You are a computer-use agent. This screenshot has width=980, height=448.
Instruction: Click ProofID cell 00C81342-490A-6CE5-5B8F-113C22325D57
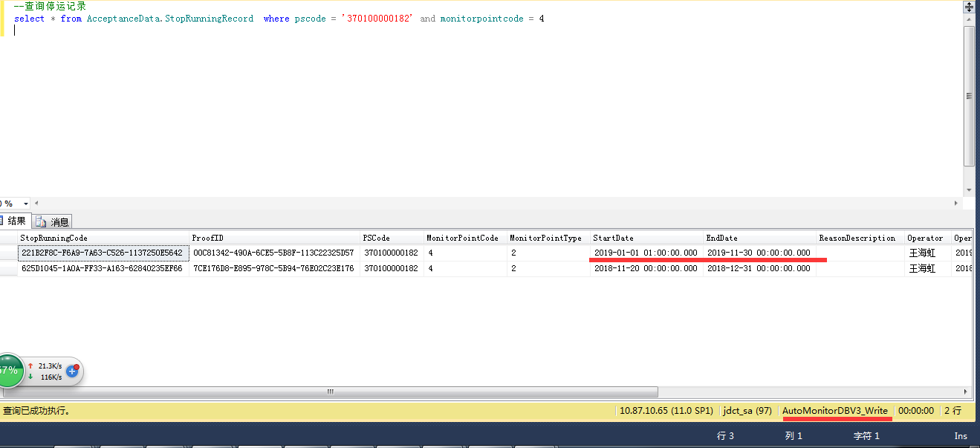tap(274, 253)
